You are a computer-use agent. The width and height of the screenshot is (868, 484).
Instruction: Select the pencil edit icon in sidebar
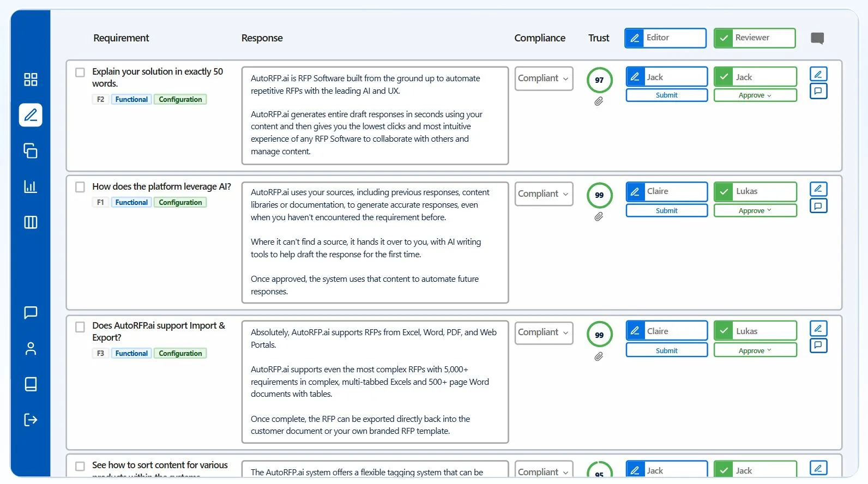point(31,115)
